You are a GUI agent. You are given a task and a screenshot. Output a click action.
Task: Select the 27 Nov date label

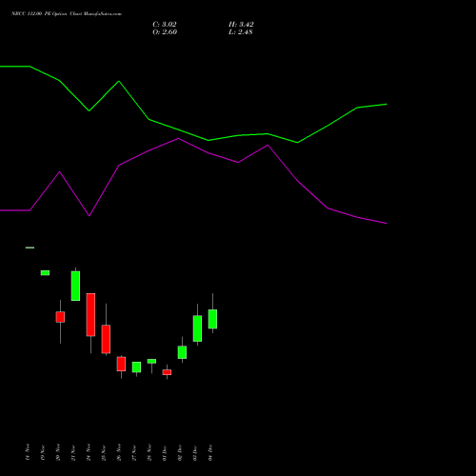click(134, 452)
